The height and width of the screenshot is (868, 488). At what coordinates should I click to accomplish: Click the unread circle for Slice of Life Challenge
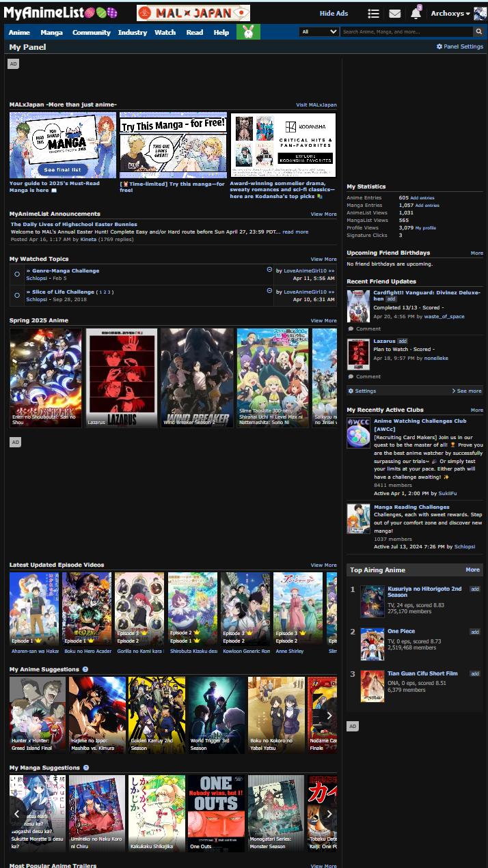[x=17, y=296]
